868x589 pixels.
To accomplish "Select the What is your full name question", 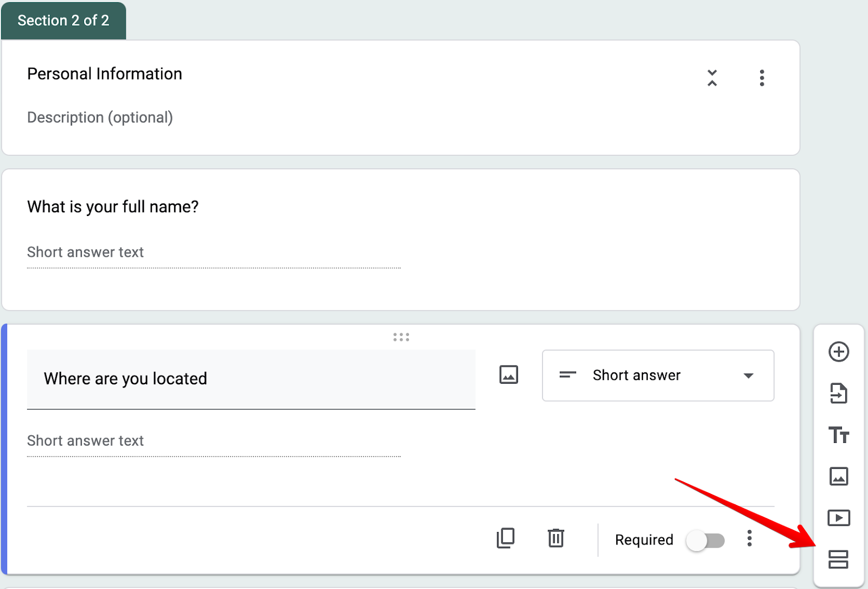I will [112, 206].
